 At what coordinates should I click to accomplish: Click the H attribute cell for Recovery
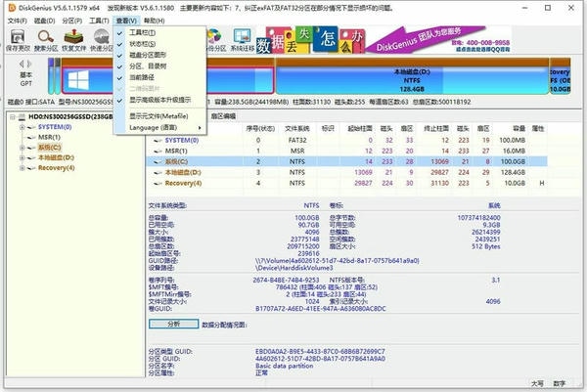(x=541, y=183)
